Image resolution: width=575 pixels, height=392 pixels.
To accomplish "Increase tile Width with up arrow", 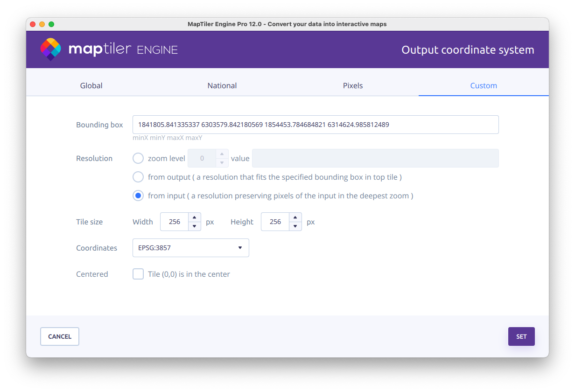I will pos(195,217).
